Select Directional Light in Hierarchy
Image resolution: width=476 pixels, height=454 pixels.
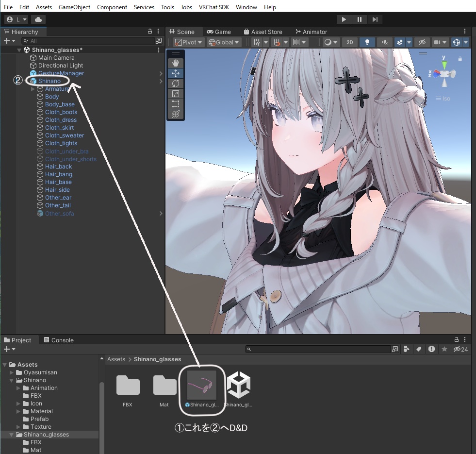point(61,66)
